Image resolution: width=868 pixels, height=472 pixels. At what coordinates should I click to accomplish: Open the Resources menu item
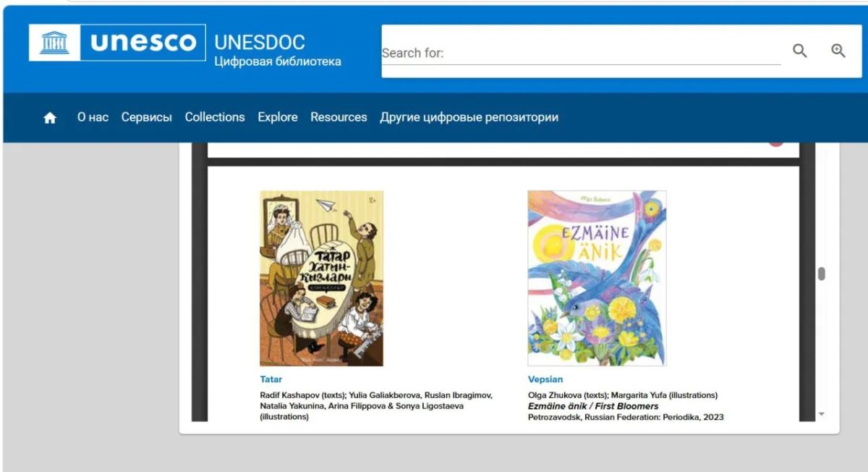pyautogui.click(x=339, y=117)
